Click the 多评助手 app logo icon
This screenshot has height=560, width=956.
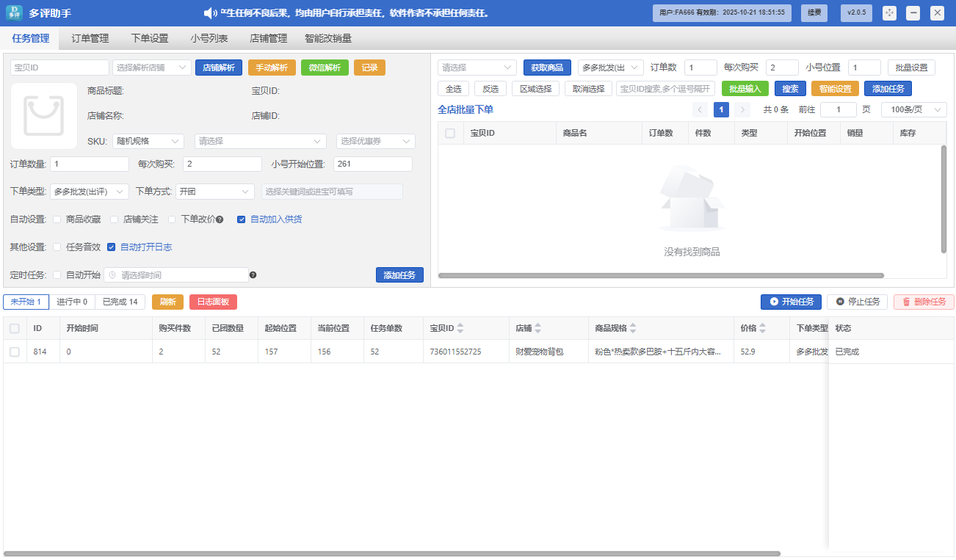[x=15, y=12]
